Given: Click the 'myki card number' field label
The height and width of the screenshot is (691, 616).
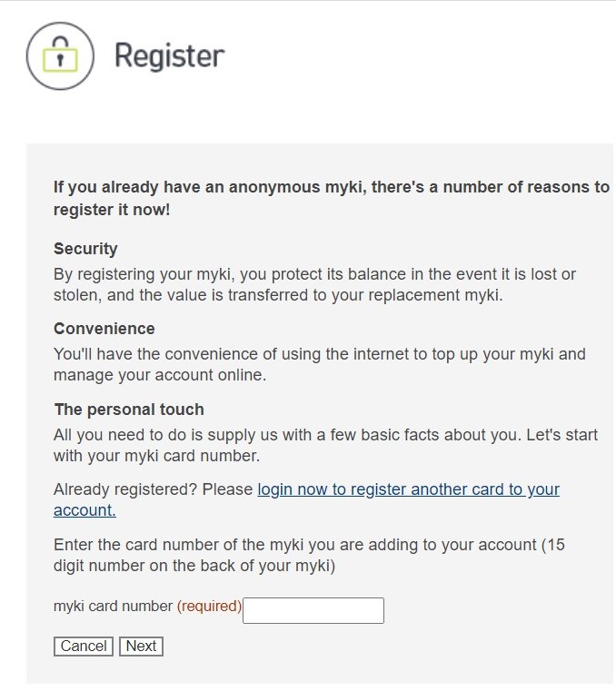Looking at the screenshot, I should (x=113, y=606).
